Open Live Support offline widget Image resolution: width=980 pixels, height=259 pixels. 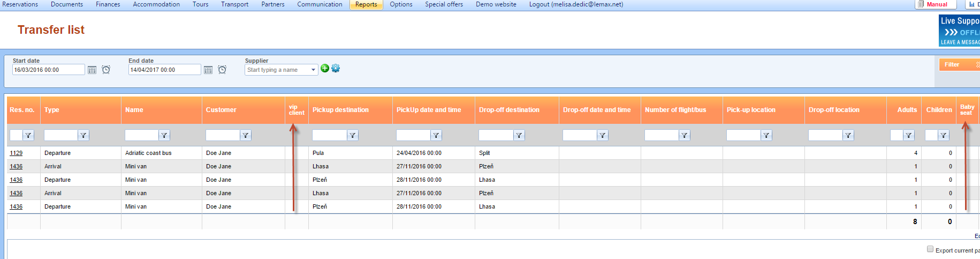tap(959, 31)
